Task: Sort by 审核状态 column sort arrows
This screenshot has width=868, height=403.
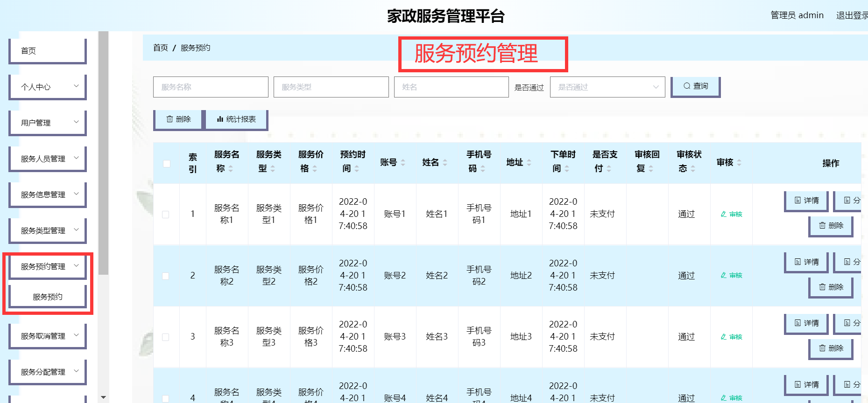Action: tap(693, 168)
